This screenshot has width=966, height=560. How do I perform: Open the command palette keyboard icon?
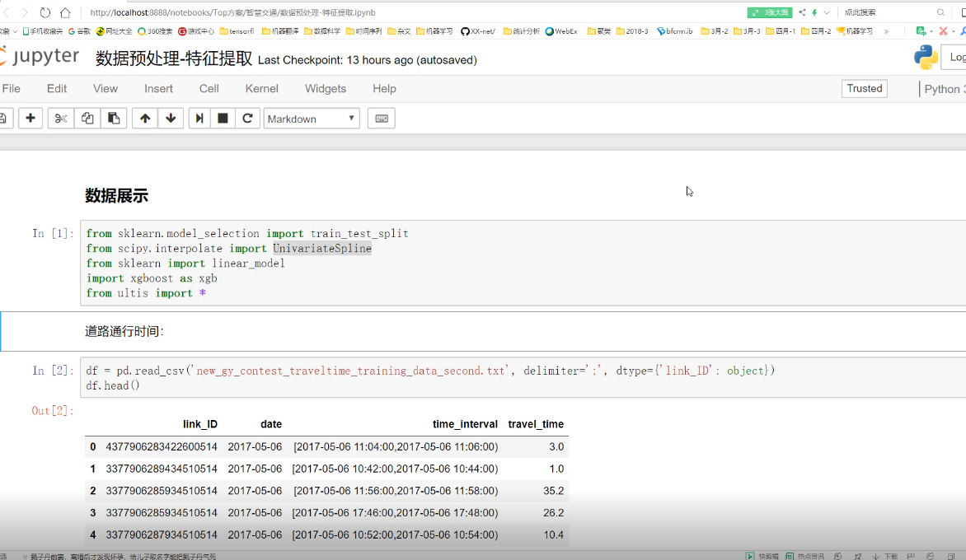382,119
